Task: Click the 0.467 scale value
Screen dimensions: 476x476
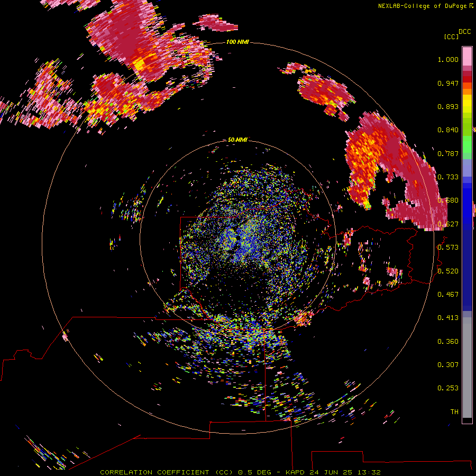Action: [448, 295]
